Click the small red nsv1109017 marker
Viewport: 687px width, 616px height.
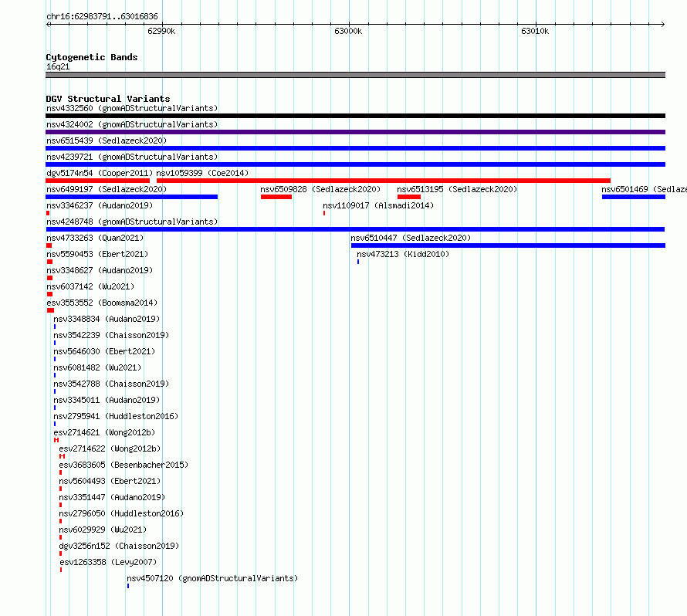pos(324,213)
